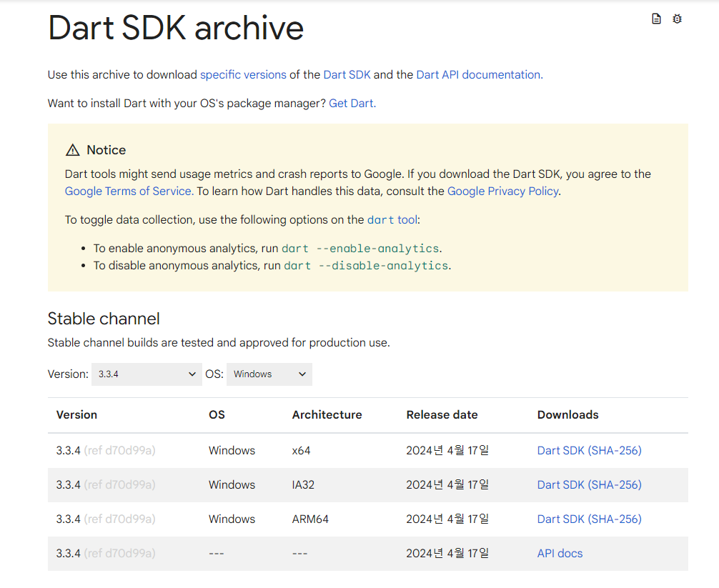Open Google Terms of Service link
The image size is (719, 588).
tap(128, 191)
